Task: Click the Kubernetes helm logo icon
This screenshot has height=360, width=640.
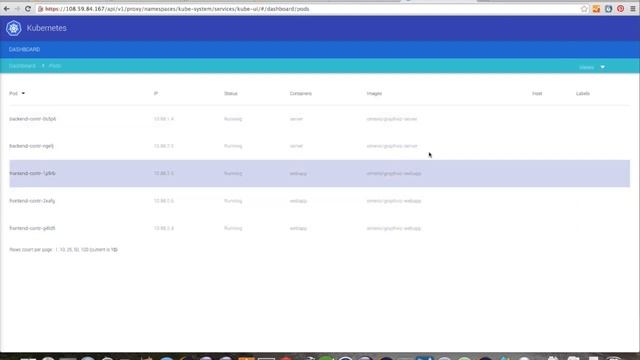Action: [13, 28]
